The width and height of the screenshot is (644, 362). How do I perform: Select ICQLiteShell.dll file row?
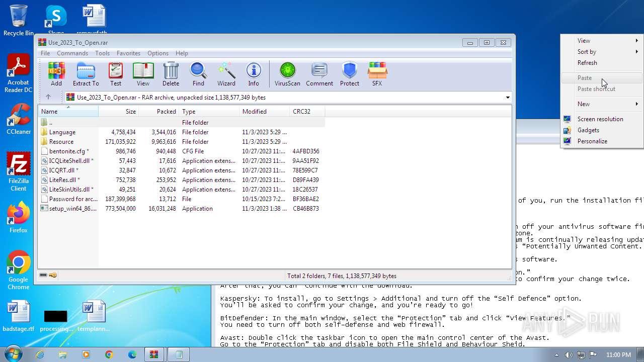182,161
